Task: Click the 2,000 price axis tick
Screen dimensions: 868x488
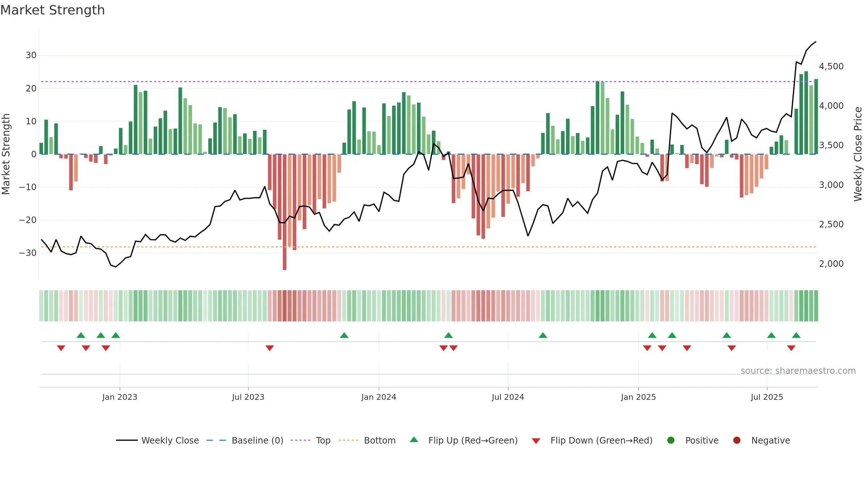Action: (x=831, y=264)
